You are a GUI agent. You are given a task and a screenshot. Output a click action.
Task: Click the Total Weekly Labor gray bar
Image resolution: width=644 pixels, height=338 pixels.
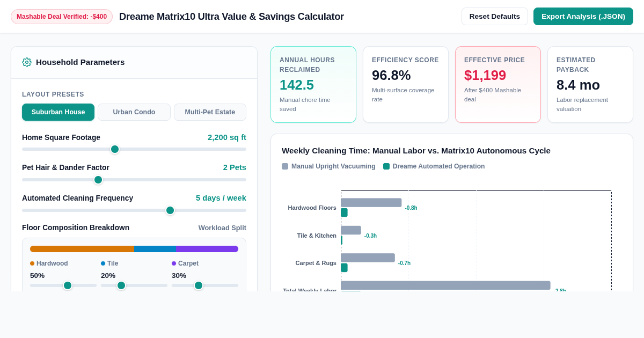pyautogui.click(x=445, y=285)
